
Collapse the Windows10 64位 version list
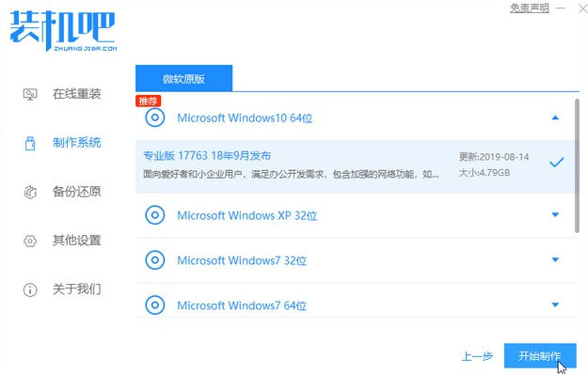click(555, 117)
